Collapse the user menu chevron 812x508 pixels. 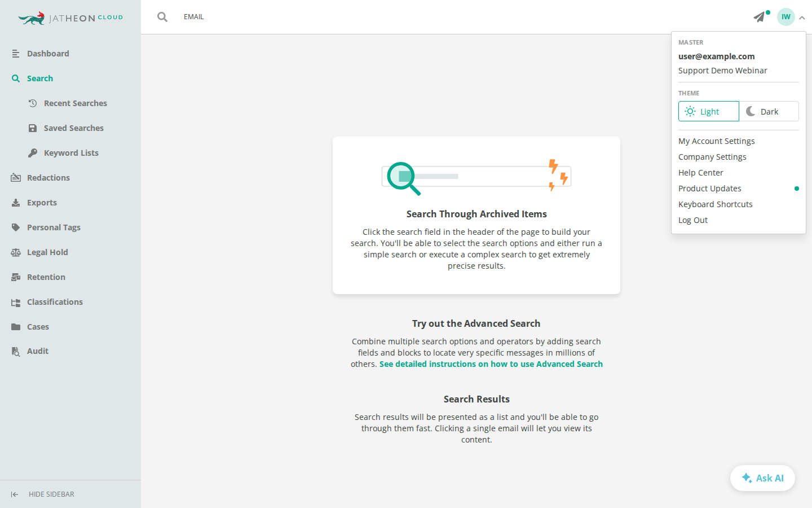click(x=802, y=17)
